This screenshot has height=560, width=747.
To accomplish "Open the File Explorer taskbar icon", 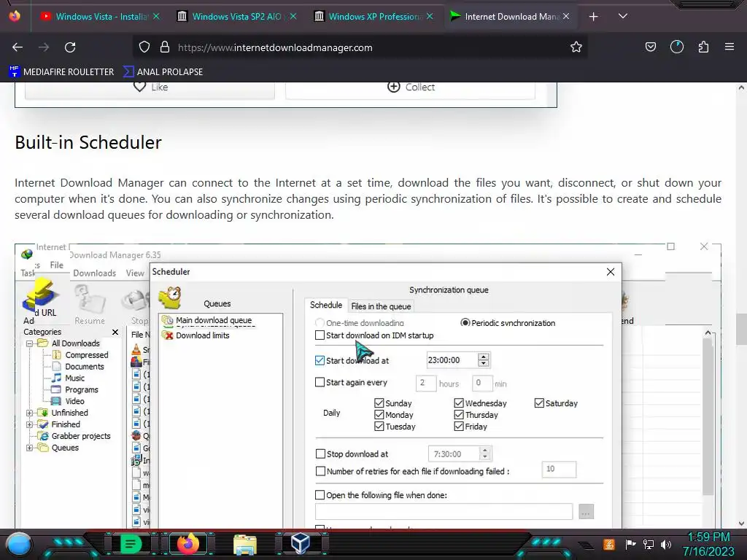I will click(245, 545).
